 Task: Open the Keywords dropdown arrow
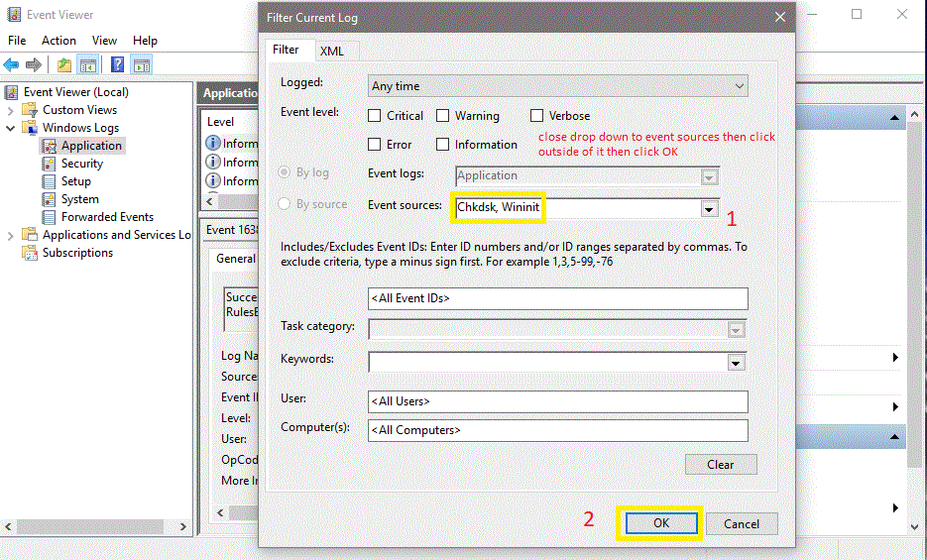pos(736,364)
